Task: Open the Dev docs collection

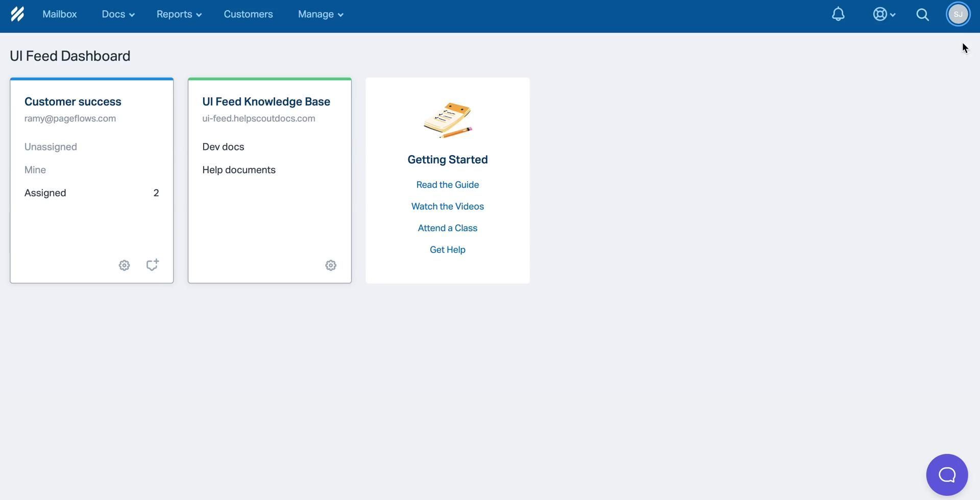Action: pyautogui.click(x=223, y=147)
